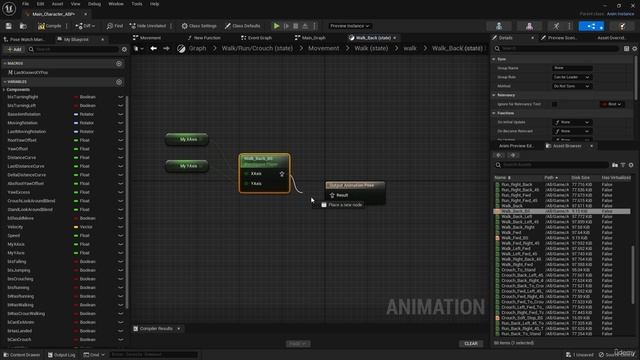640x360 pixels.
Task: Collapse the Macros section
Action: 5,64
